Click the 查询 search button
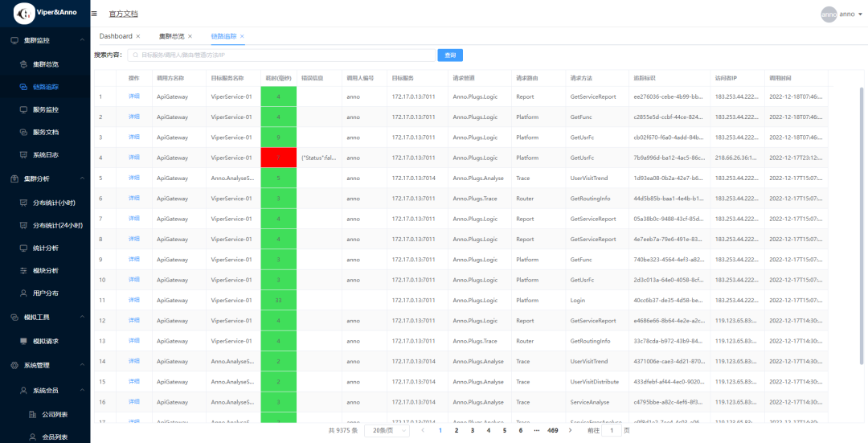 pyautogui.click(x=450, y=55)
